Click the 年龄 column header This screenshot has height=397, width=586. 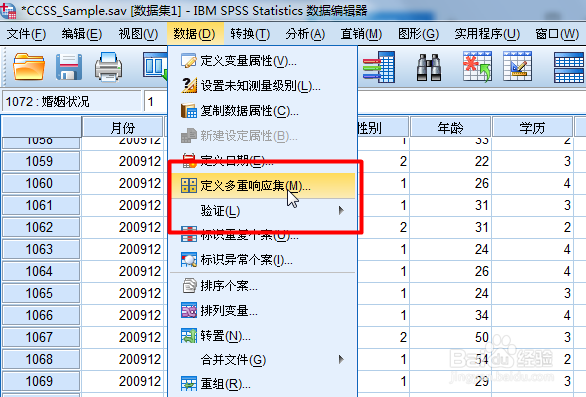450,127
